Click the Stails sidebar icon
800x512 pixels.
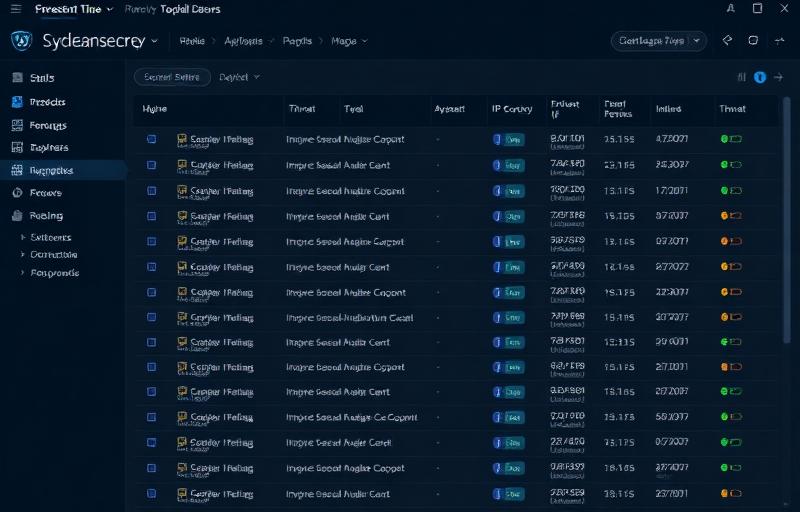tap(16, 78)
